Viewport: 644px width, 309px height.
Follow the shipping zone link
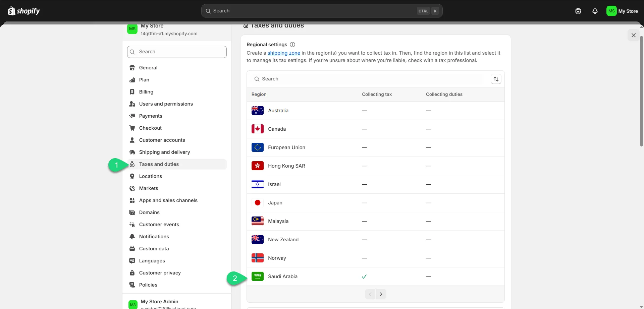(284, 53)
